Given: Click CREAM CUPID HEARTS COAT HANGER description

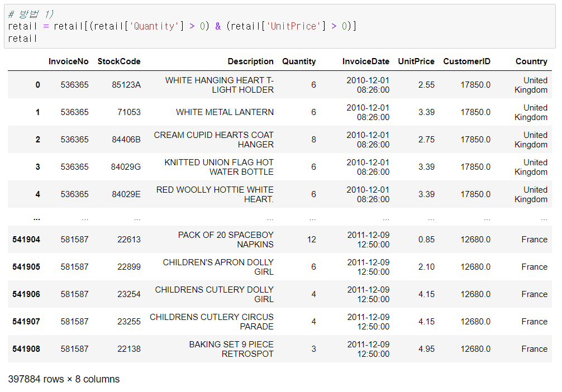Looking at the screenshot, I should tap(213, 140).
